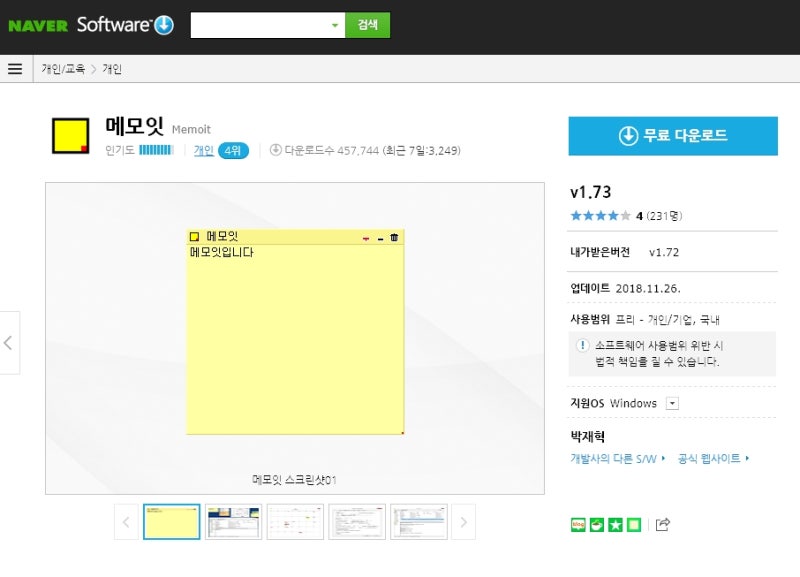800x577 pixels.
Task: Expand the 지원OS Windows dropdown
Action: pos(672,404)
